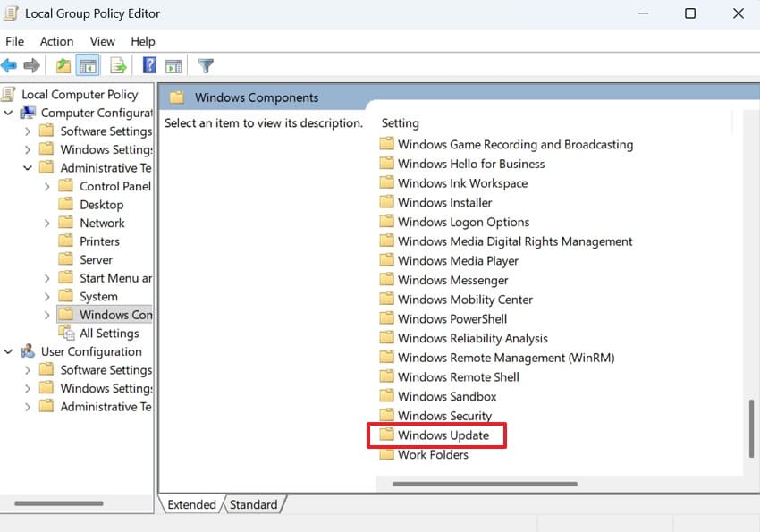Select the Server folder in tree
The height and width of the screenshot is (532, 760).
[x=96, y=260]
